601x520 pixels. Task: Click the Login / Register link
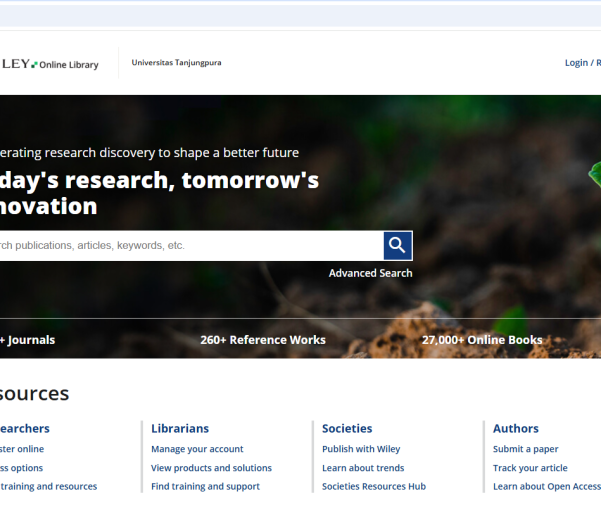tap(582, 63)
